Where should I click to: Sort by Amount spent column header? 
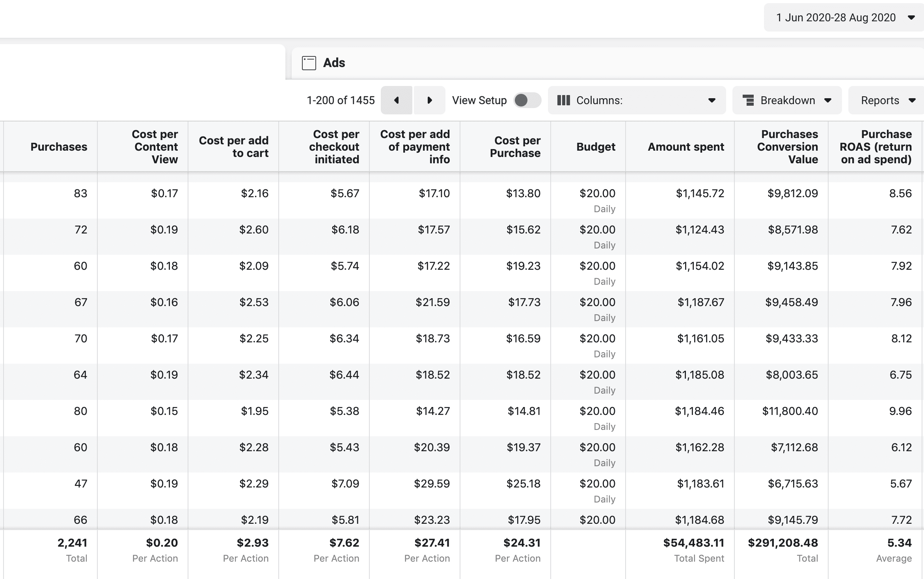pos(686,147)
